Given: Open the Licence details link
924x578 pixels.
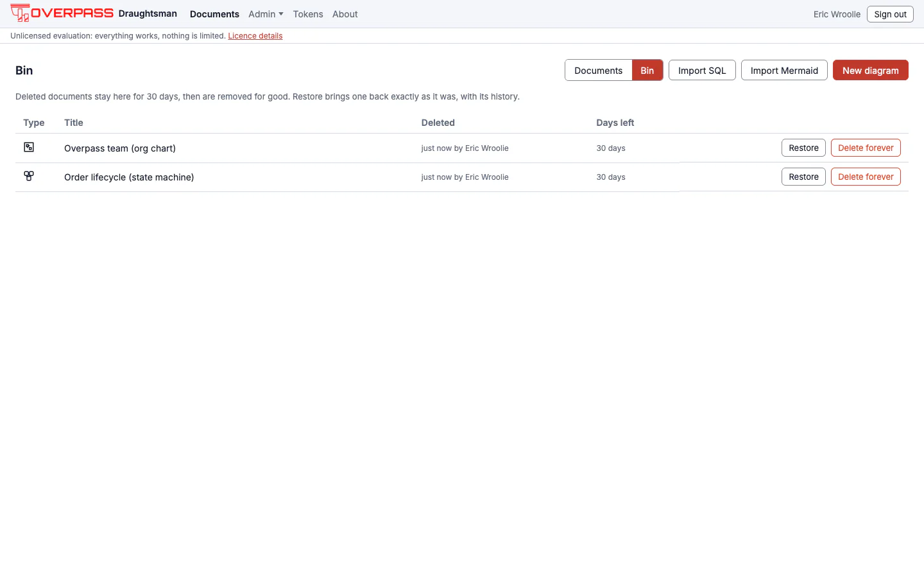Looking at the screenshot, I should point(255,36).
